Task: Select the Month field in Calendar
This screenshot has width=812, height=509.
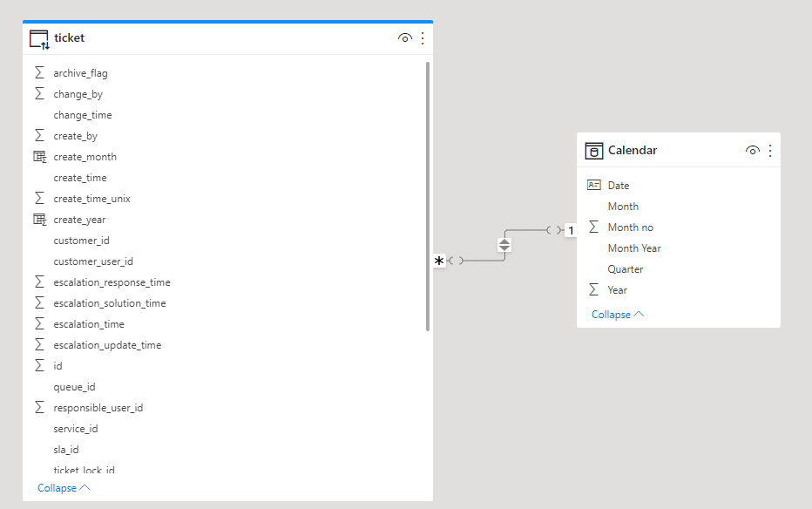Action: (x=623, y=206)
